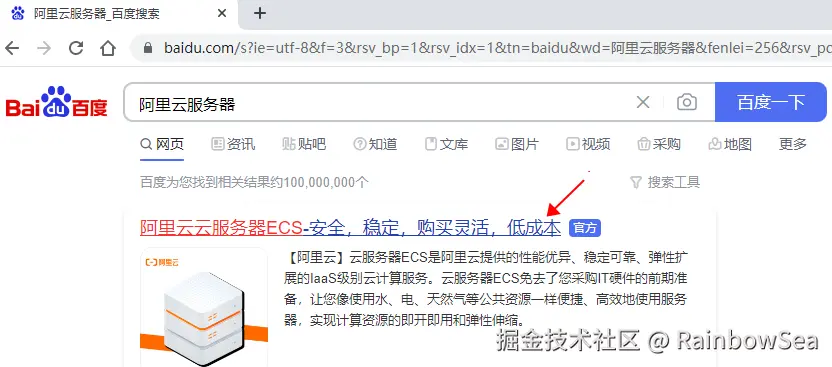Expand the 更多 menu
The width and height of the screenshot is (832, 367).
pyautogui.click(x=793, y=144)
